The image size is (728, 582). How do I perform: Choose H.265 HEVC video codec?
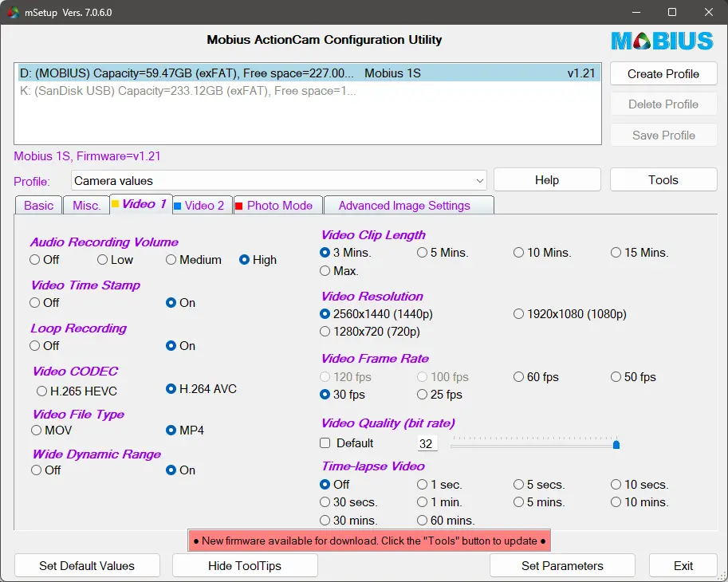(77, 391)
